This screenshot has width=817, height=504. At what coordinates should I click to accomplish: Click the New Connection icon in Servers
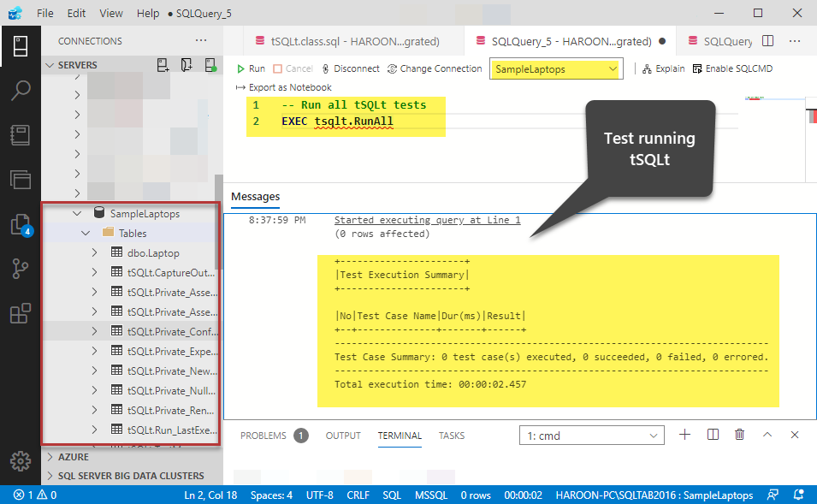[163, 65]
